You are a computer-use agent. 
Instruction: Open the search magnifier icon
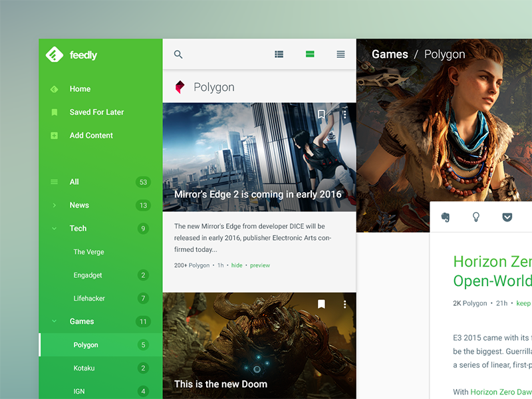(x=178, y=55)
